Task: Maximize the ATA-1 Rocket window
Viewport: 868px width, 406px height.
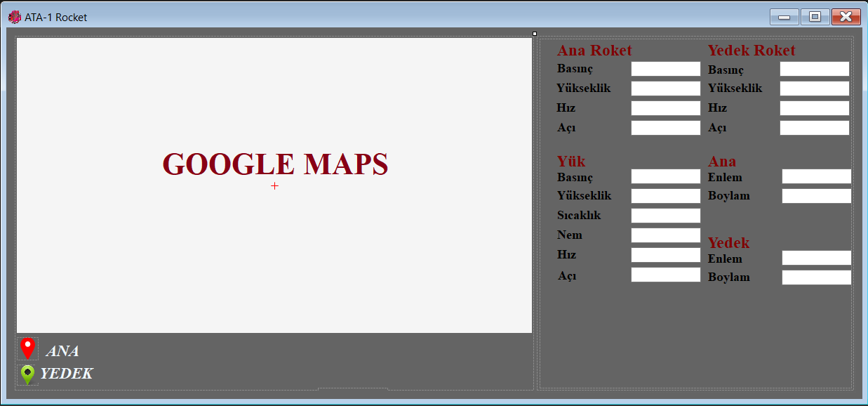Action: pos(815,17)
